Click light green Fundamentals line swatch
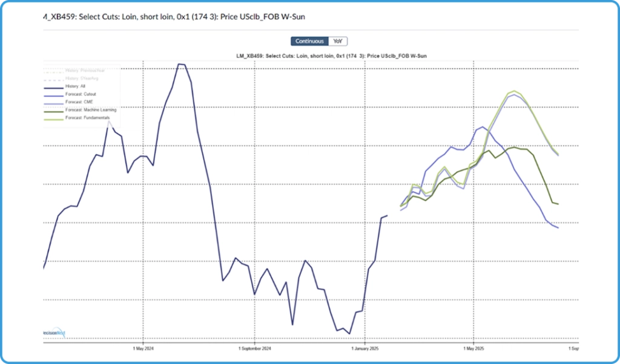The height and width of the screenshot is (364, 620). click(54, 118)
